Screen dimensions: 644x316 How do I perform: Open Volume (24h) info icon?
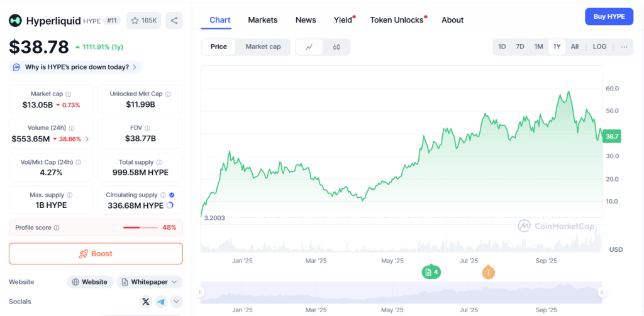pyautogui.click(x=72, y=128)
